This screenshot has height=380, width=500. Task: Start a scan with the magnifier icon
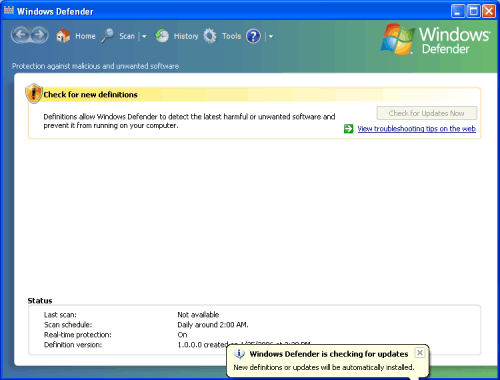pos(107,36)
